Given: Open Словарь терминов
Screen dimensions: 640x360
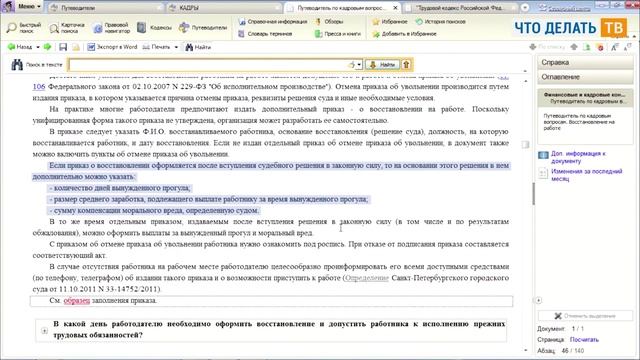Looking at the screenshot, I should [265, 34].
